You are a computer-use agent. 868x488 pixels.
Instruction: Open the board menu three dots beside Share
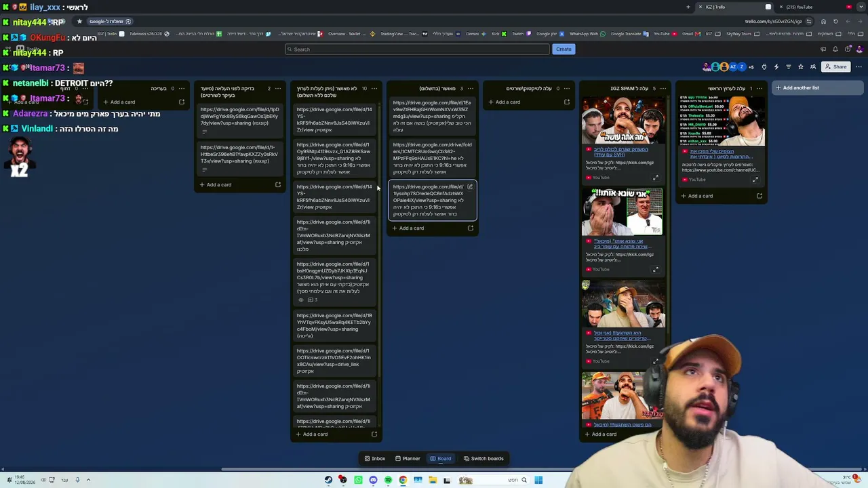[x=859, y=67]
